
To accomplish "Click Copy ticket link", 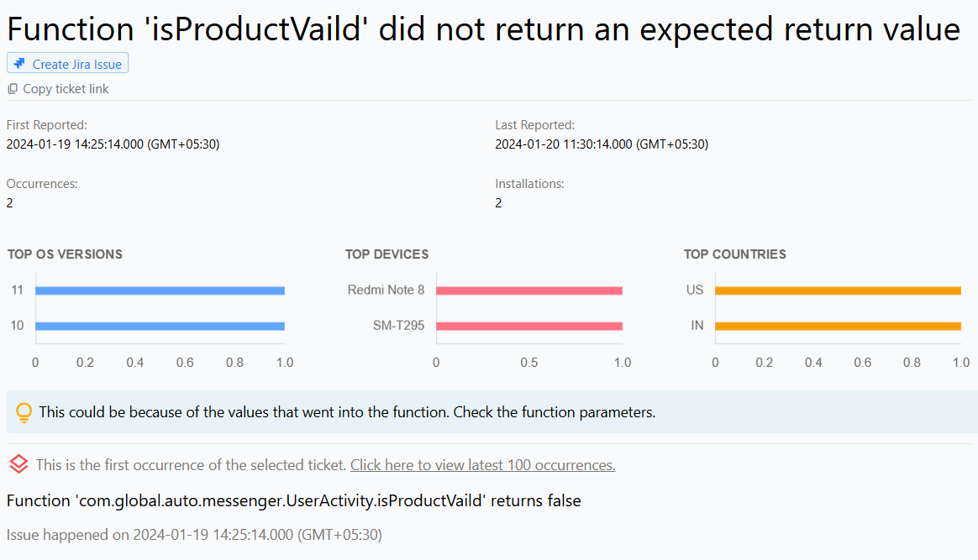I will [66, 88].
